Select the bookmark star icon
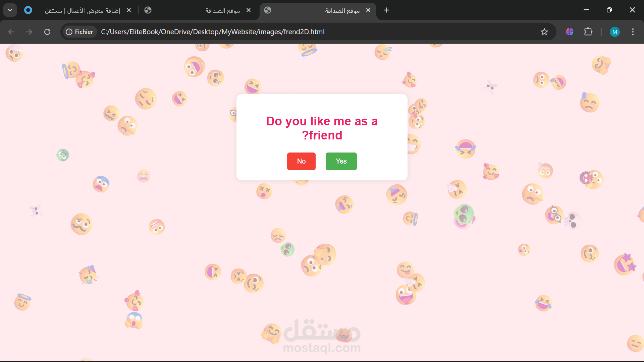Image resolution: width=644 pixels, height=362 pixels. coord(544,32)
